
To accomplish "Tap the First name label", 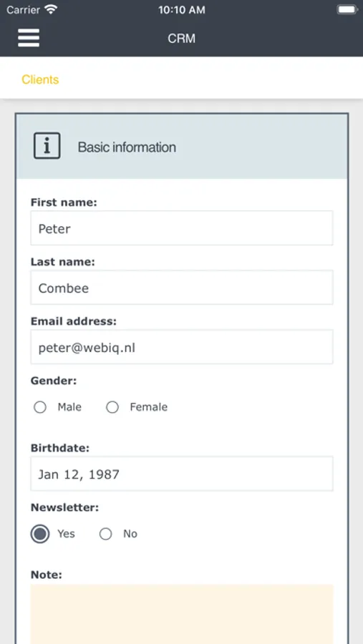I will (64, 202).
